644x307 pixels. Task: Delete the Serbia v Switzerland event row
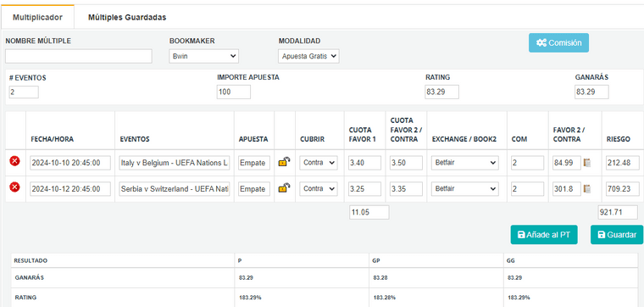point(14,187)
